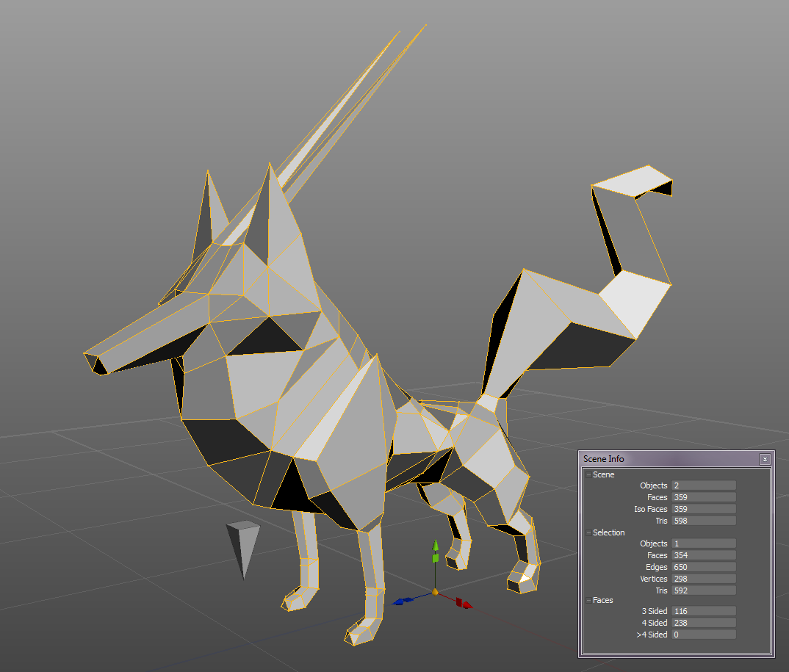
Task: Click the >4 Sided field showing 0
Action: 704,635
